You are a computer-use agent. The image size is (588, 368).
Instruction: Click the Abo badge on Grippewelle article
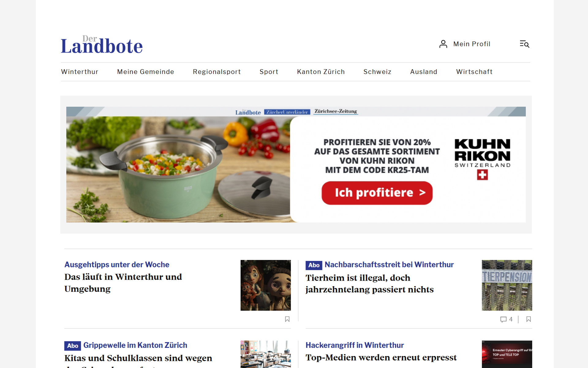(x=73, y=346)
